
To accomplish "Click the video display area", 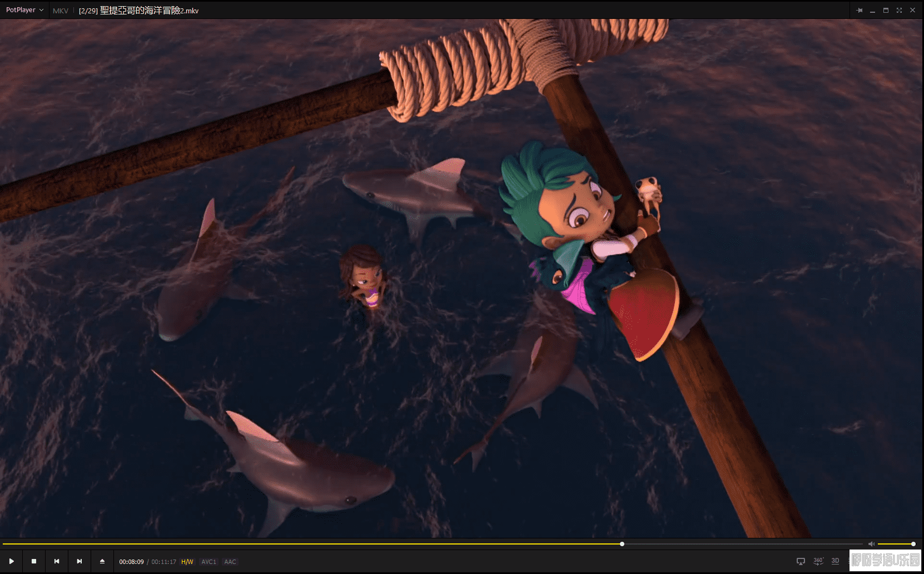I will click(x=461, y=278).
